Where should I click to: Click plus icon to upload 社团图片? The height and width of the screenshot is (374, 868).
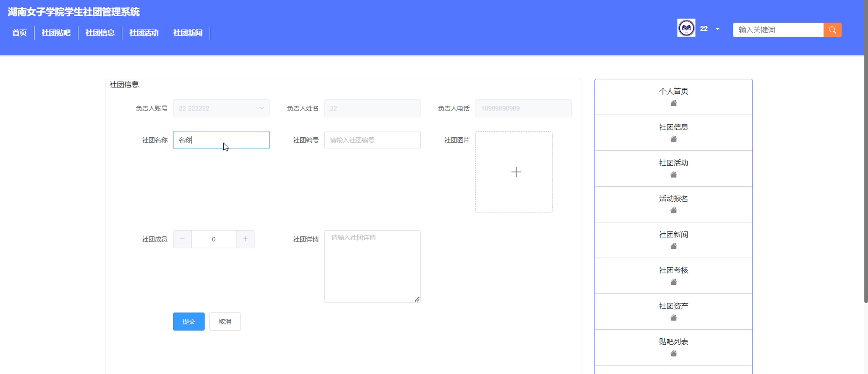coord(516,172)
